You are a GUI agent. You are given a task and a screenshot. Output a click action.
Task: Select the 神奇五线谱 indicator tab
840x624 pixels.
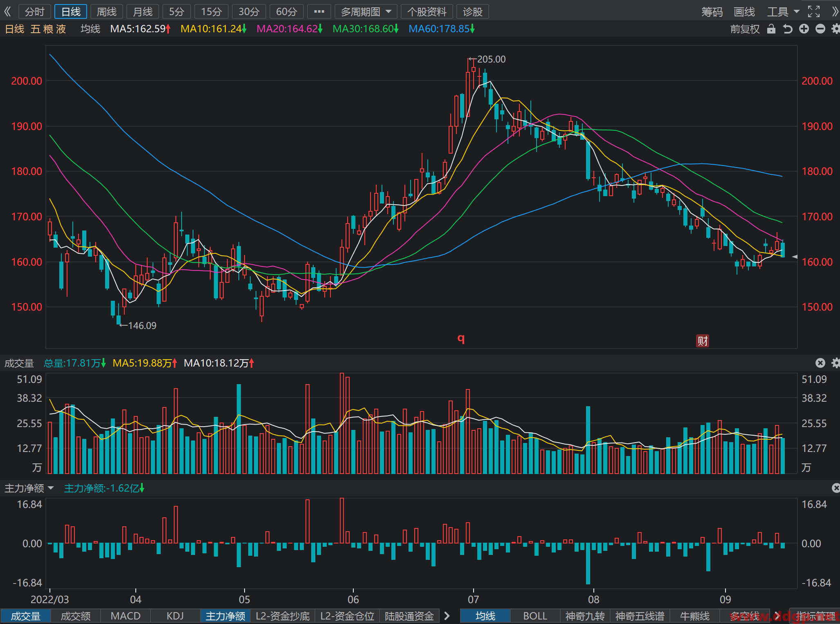640,616
